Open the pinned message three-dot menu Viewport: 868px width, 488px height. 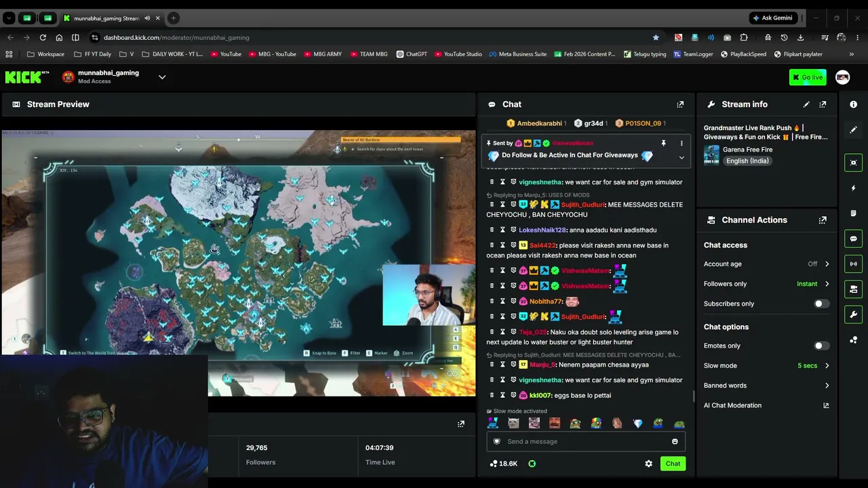[x=682, y=143]
